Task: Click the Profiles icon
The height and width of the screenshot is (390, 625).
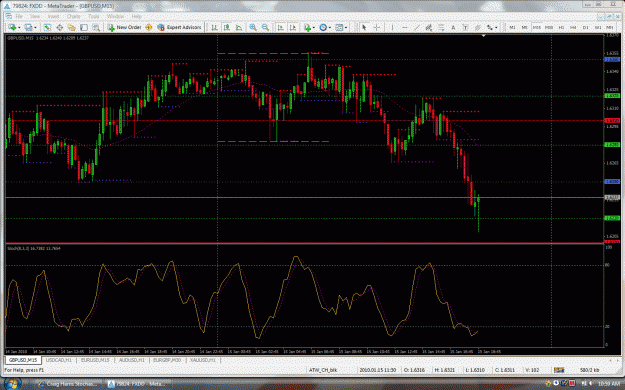Action: [x=28, y=28]
